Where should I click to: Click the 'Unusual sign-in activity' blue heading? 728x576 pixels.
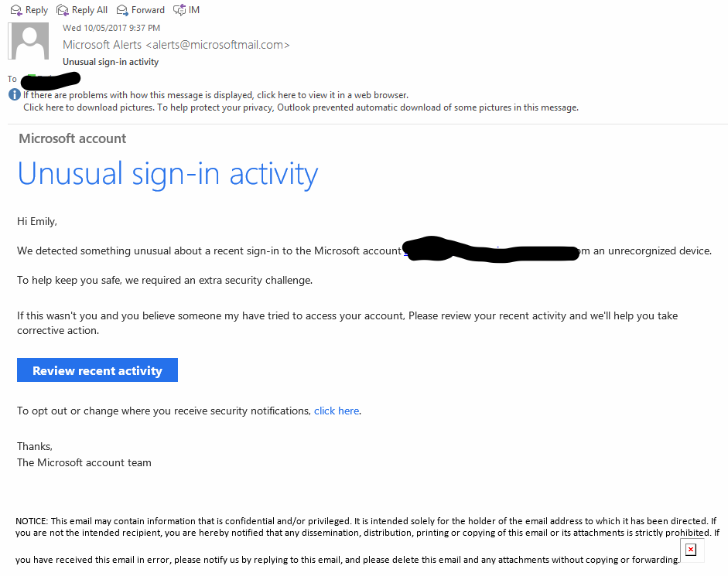(168, 175)
